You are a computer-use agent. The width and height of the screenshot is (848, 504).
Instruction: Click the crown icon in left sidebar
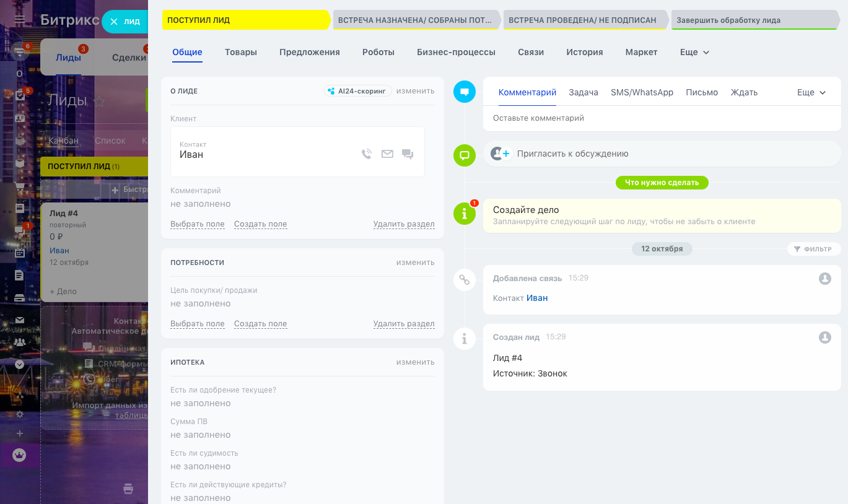(x=20, y=456)
